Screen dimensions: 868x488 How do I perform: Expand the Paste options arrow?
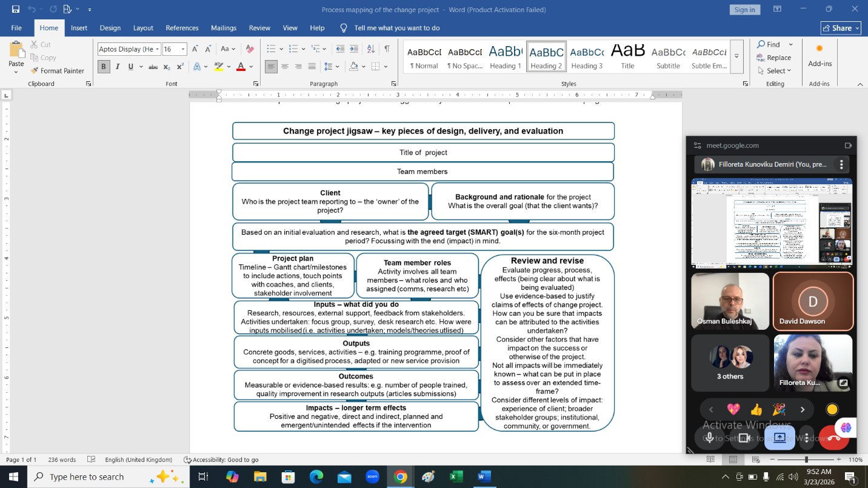tap(16, 72)
